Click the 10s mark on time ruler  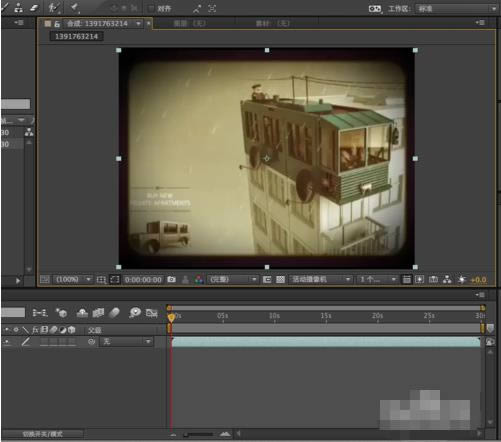point(274,316)
